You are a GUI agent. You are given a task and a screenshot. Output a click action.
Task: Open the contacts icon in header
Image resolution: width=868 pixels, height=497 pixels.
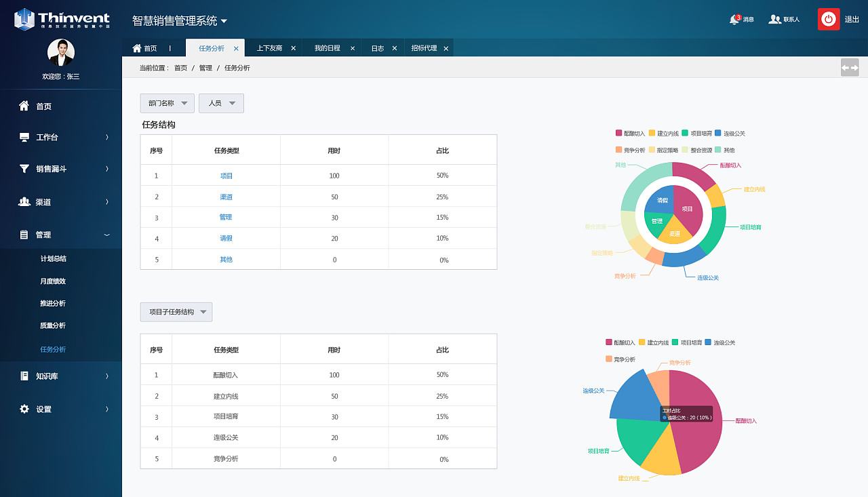(x=774, y=19)
